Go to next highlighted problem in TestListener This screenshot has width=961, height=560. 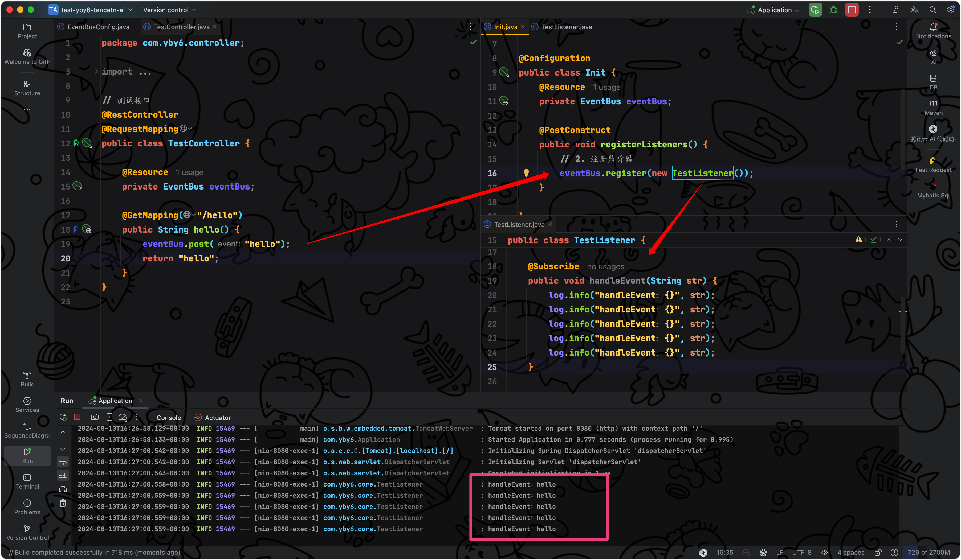[x=900, y=240]
